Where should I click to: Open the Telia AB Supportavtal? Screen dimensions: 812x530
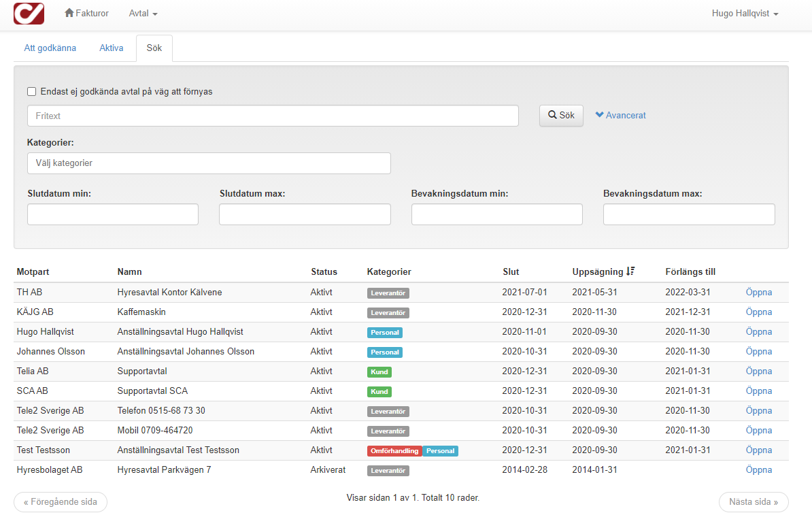point(759,371)
